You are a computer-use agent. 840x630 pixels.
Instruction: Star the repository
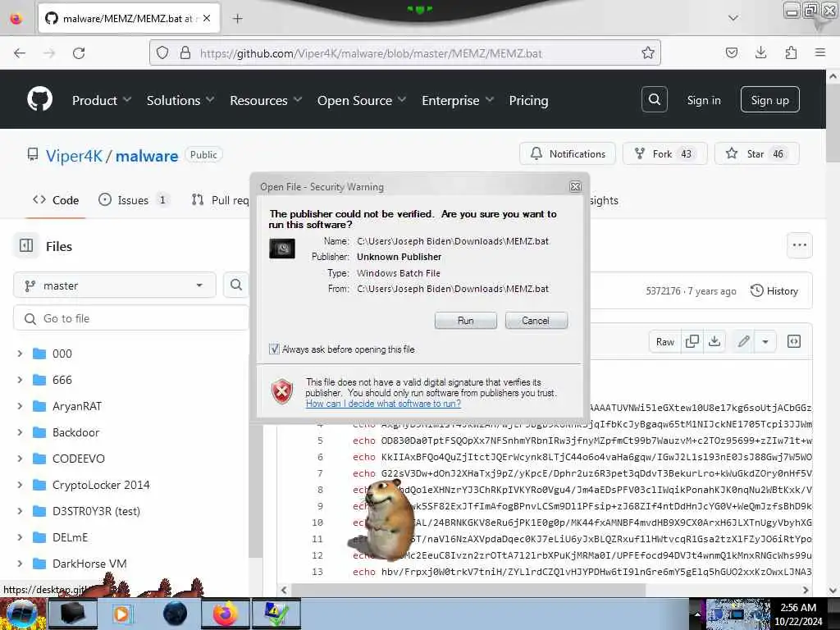[757, 153]
